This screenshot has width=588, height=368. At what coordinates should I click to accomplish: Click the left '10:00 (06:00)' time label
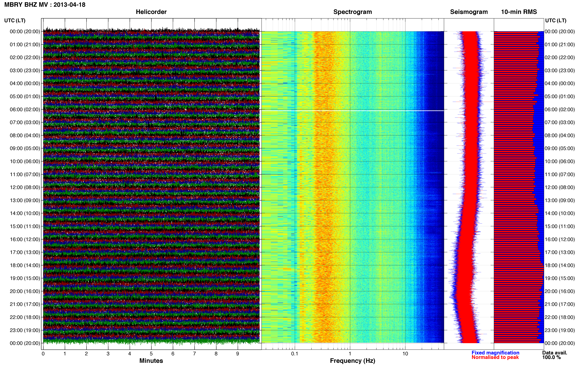click(x=25, y=161)
